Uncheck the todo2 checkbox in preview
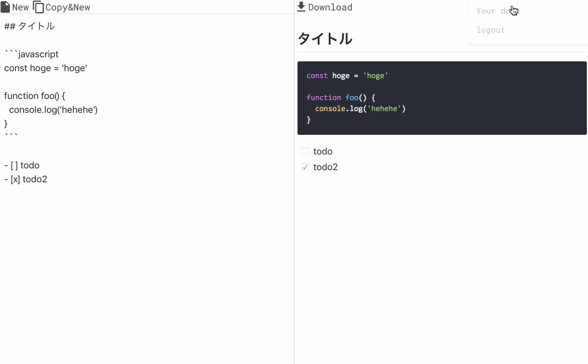The image size is (588, 364). (x=305, y=167)
